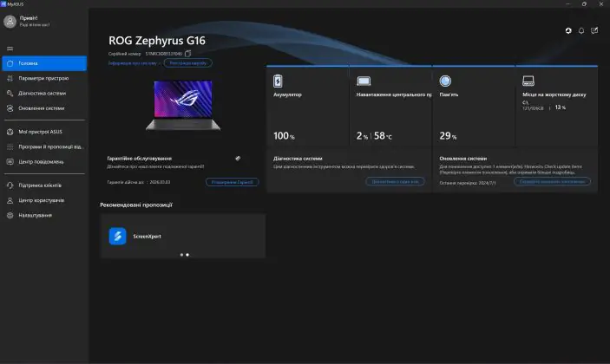Restore down the MyASUS window
Image resolution: width=610 pixels, height=364 pixels.
click(584, 3)
